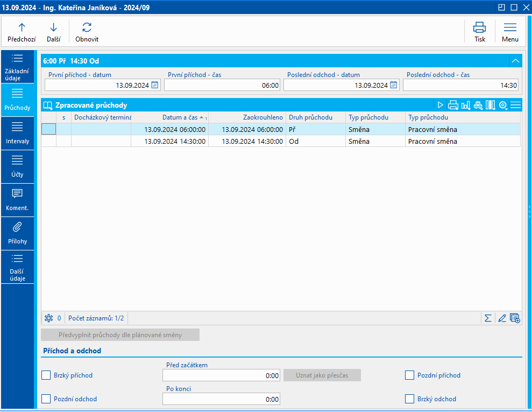532x412 pixels.
Task: Click Předvyplnit průchody dle plánované směny
Action: (120, 335)
